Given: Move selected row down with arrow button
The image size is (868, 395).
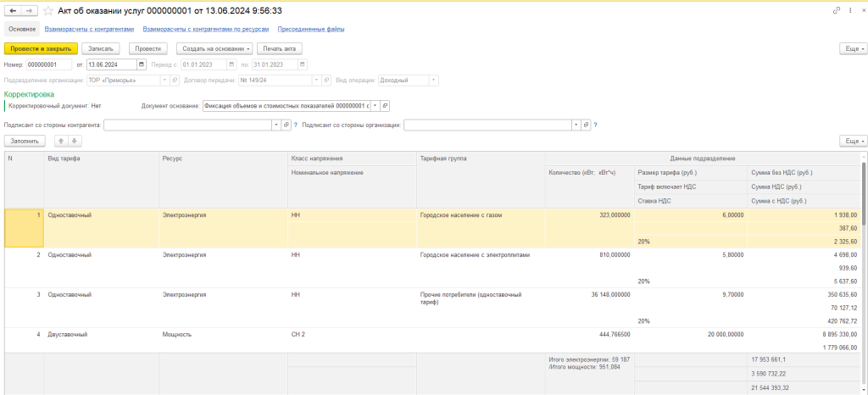Looking at the screenshot, I should click(75, 141).
